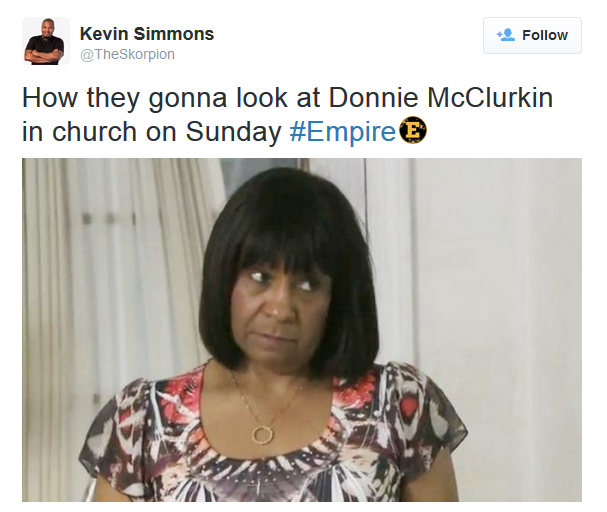The height and width of the screenshot is (512, 607).
Task: Click the 'Follow' text label
Action: [545, 35]
